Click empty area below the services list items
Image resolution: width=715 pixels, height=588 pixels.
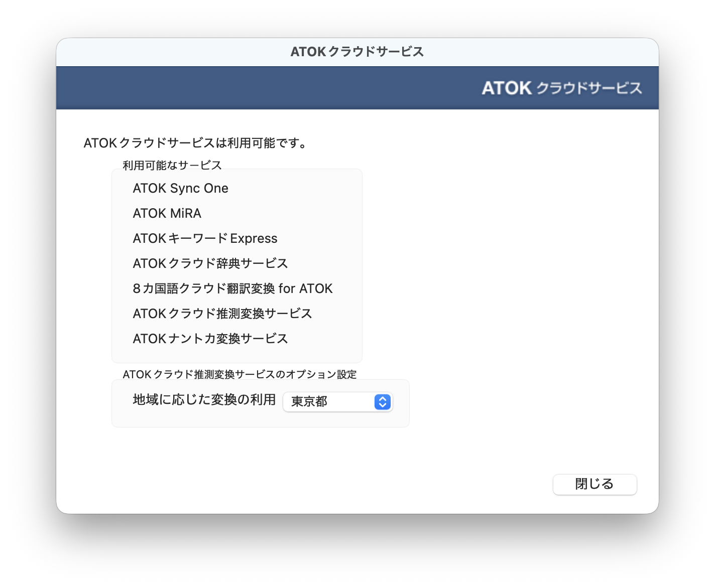pyautogui.click(x=237, y=354)
